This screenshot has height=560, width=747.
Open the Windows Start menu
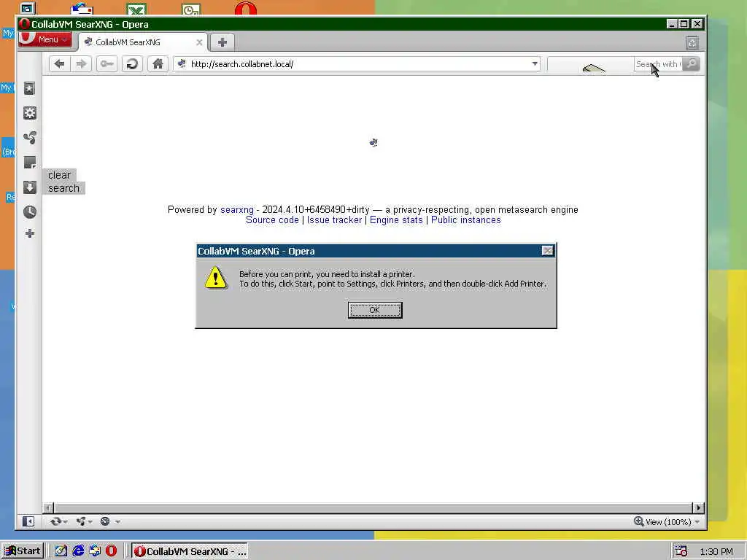[x=23, y=551]
